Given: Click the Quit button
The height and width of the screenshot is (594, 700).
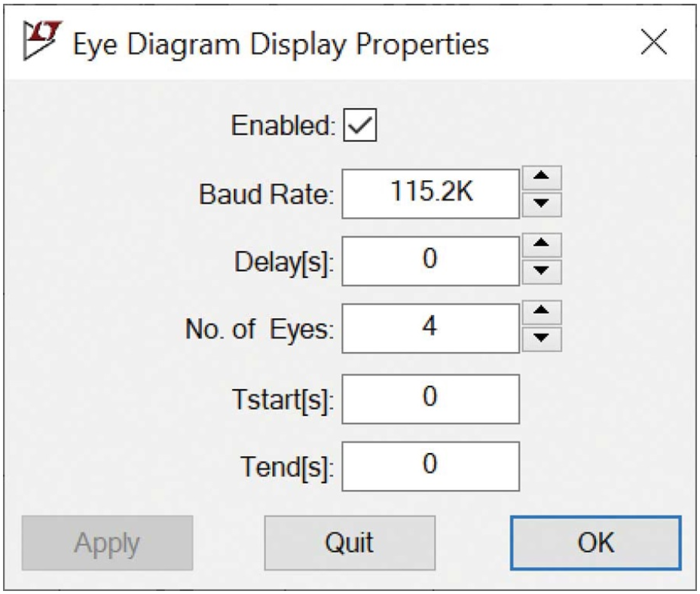Looking at the screenshot, I should [350, 543].
